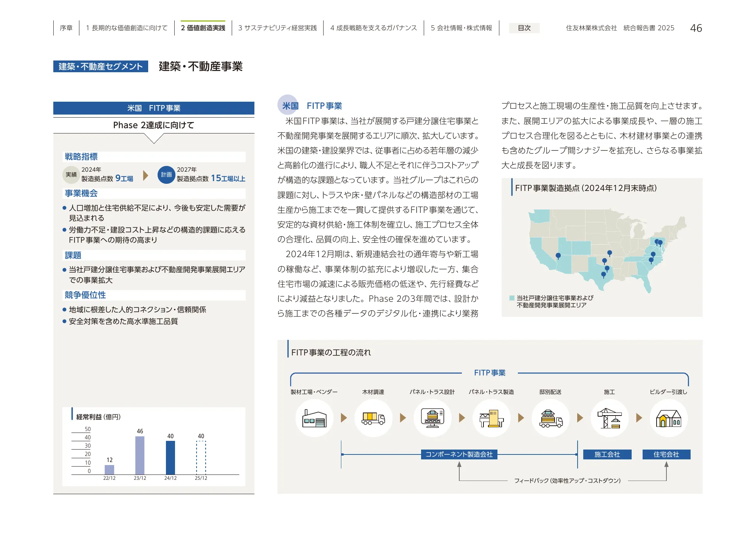Click the per-house delivery truck icon
This screenshot has width=756, height=535.
click(550, 418)
